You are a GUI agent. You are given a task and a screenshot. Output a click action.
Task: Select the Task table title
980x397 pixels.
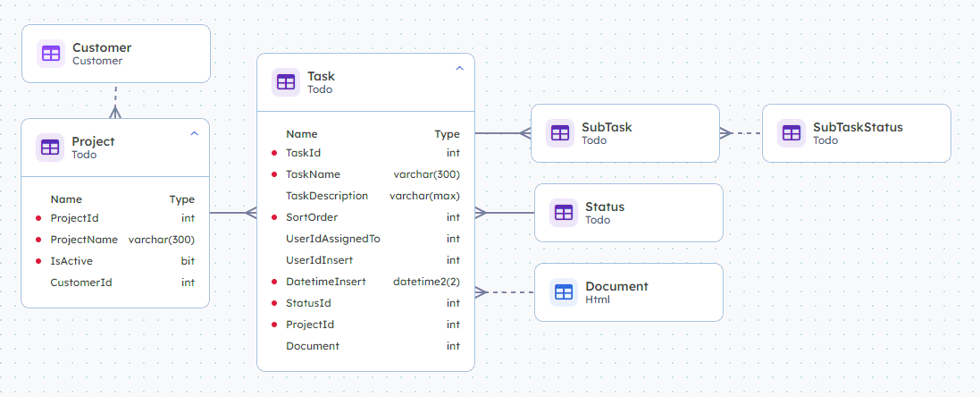pyautogui.click(x=322, y=76)
